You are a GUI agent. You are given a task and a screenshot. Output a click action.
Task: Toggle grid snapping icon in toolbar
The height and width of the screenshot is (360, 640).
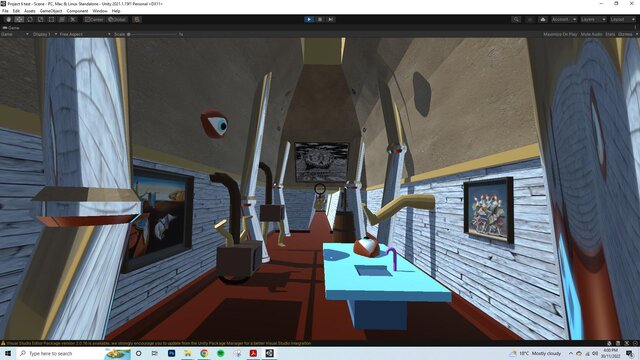tap(137, 19)
